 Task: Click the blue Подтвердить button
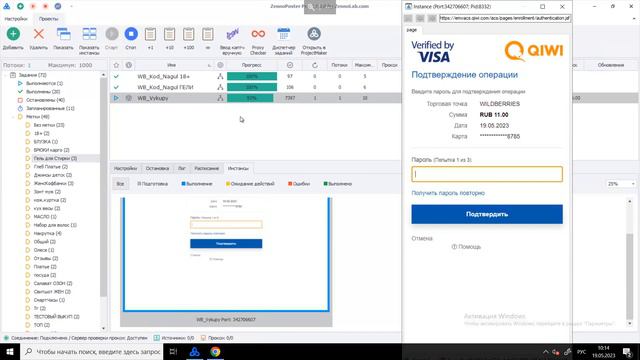487,214
